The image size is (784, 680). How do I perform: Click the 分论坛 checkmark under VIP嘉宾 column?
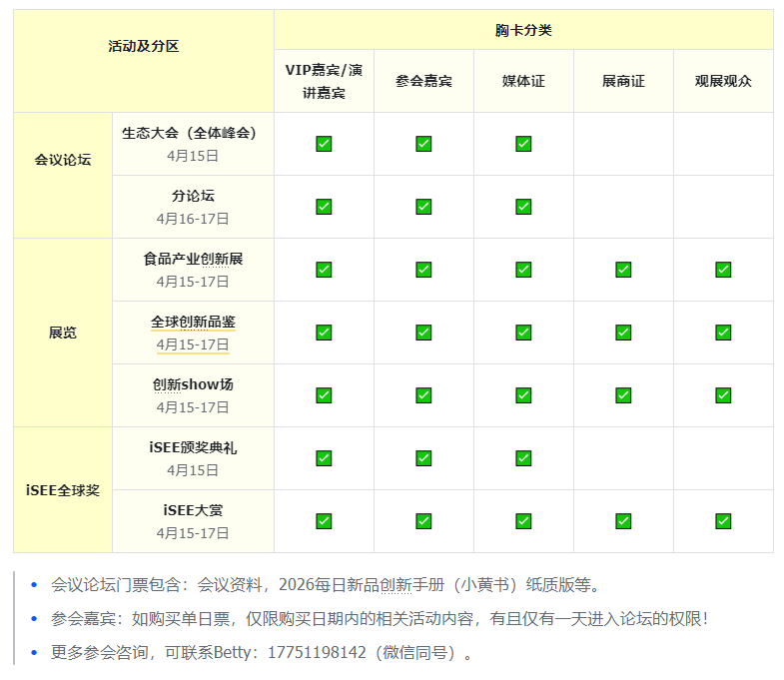pos(324,207)
